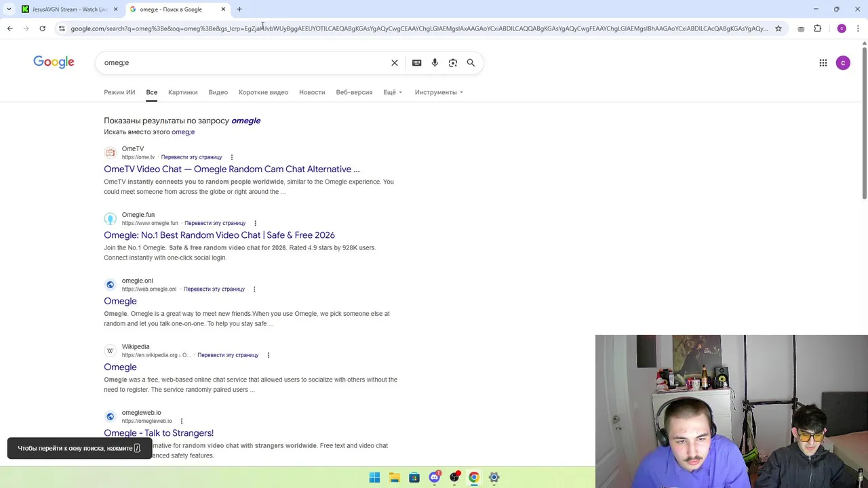The width and height of the screenshot is (868, 488).
Task: Click the corrected query omegle link
Action: pos(245,121)
